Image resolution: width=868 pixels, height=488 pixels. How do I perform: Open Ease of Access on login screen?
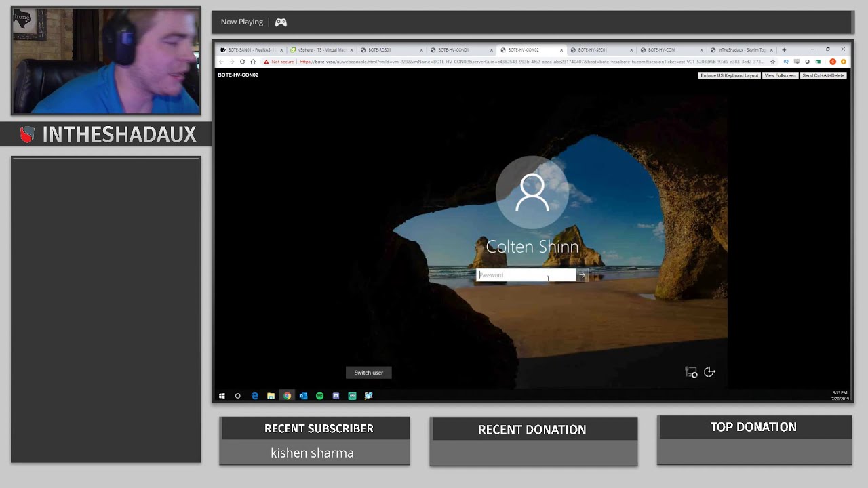(709, 372)
